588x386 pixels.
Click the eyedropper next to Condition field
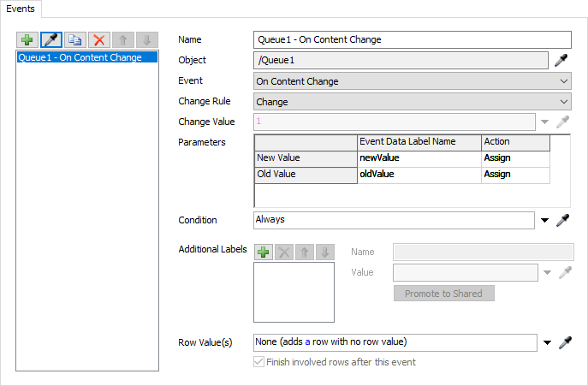pos(562,221)
